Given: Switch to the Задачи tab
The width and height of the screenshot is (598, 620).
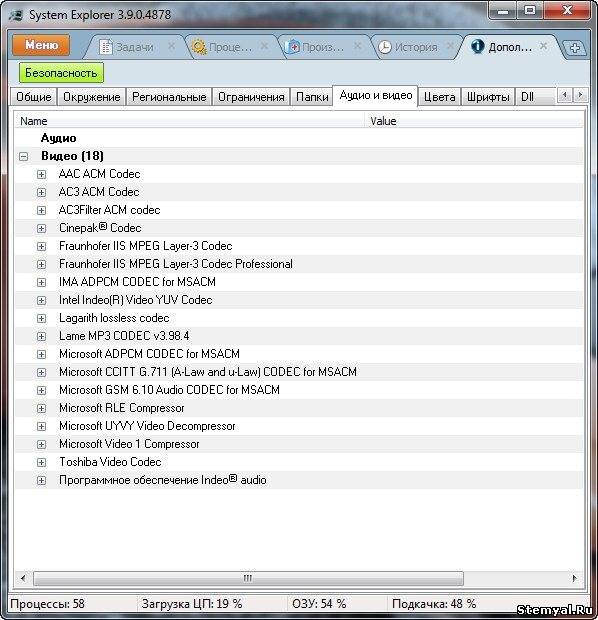Looking at the screenshot, I should [x=134, y=47].
